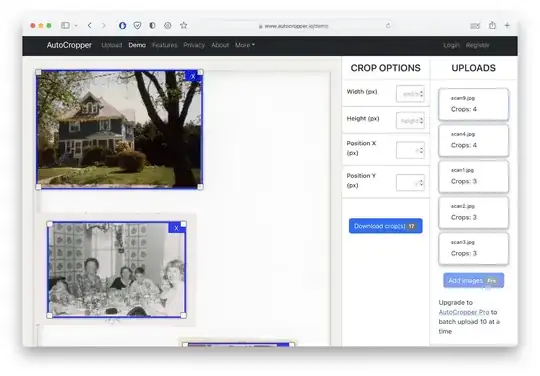Remove the dinner table photo crop with X
The height and width of the screenshot is (376, 540).
point(176,228)
